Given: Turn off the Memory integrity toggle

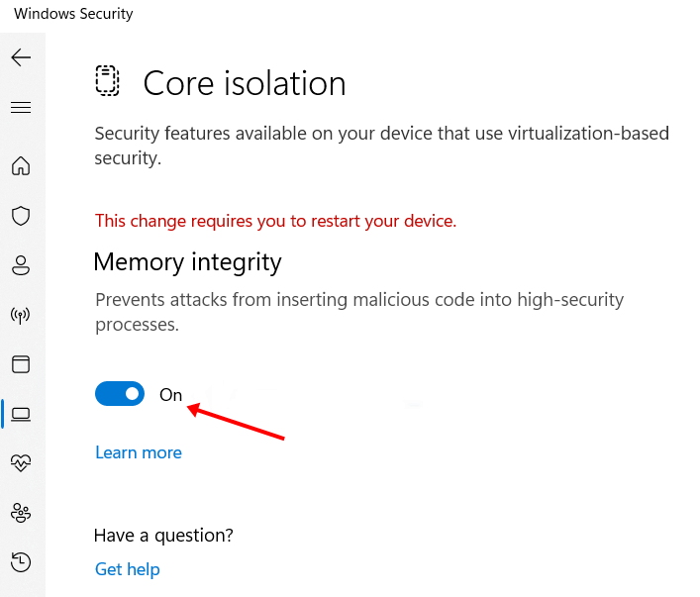Looking at the screenshot, I should click(120, 394).
